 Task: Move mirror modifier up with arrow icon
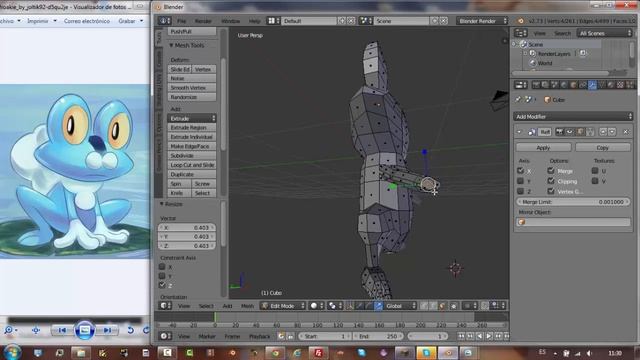603,132
